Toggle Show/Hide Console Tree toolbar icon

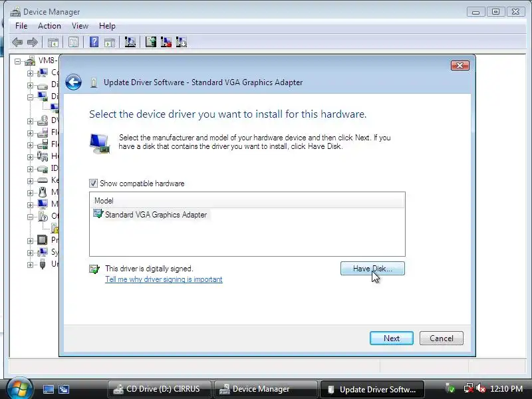53,43
